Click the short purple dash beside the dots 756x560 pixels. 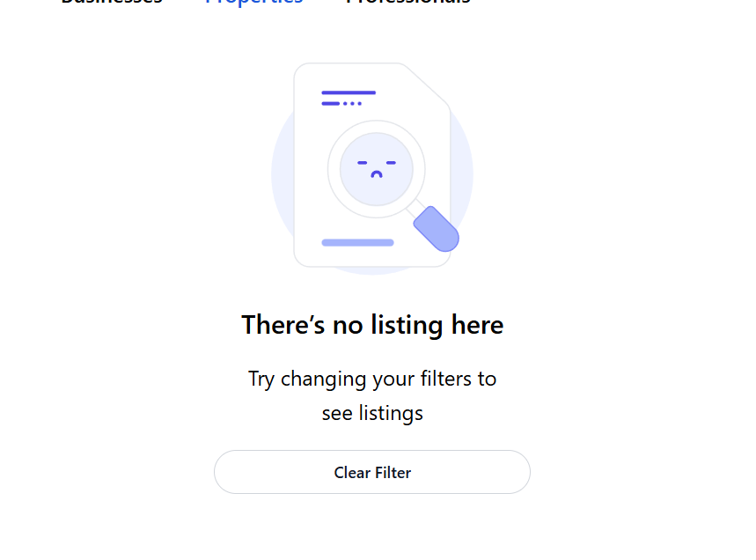click(330, 104)
